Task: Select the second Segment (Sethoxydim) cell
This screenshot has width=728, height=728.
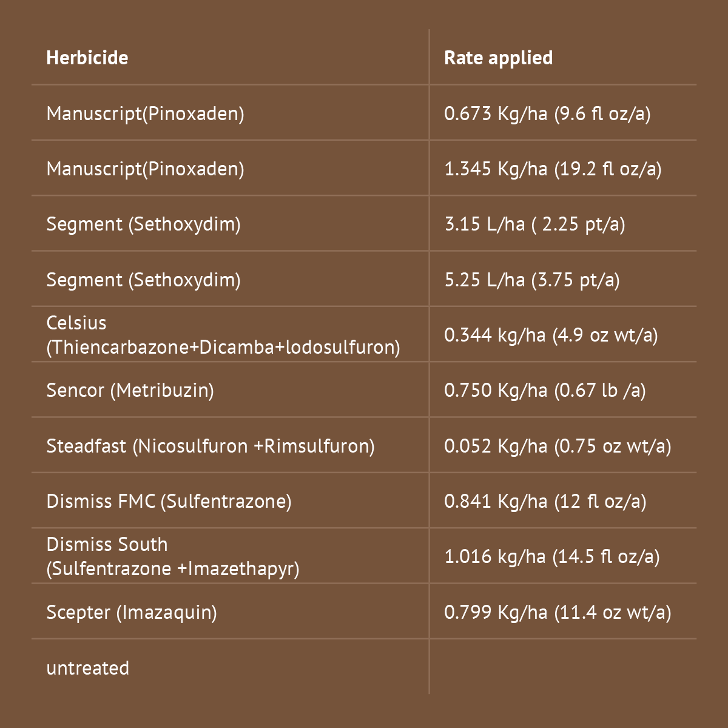Action: click(x=143, y=280)
